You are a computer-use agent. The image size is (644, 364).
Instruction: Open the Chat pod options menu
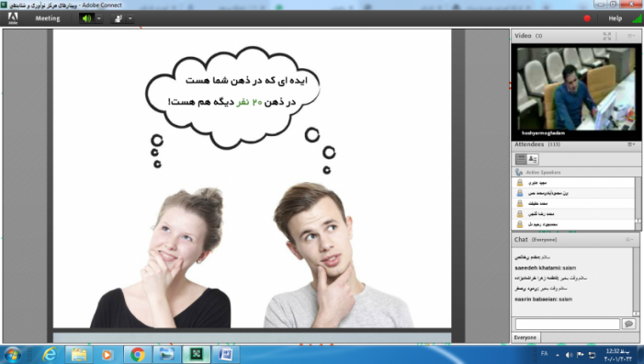pyautogui.click(x=629, y=240)
